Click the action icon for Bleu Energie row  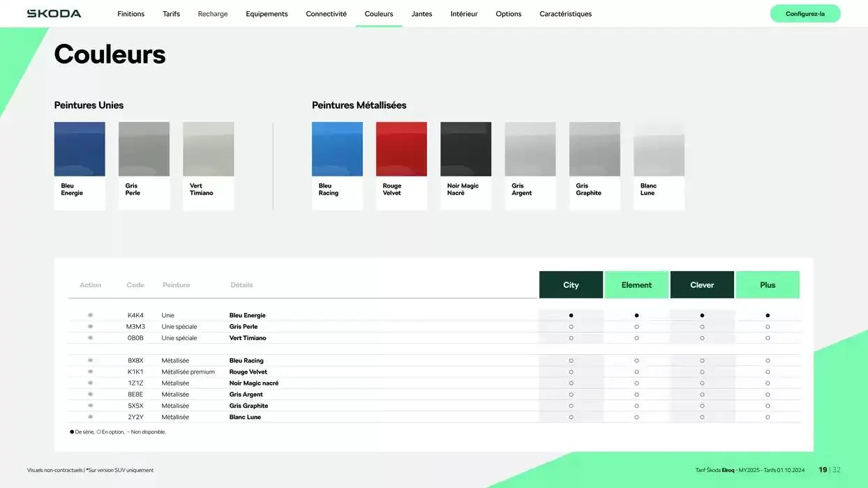(90, 315)
